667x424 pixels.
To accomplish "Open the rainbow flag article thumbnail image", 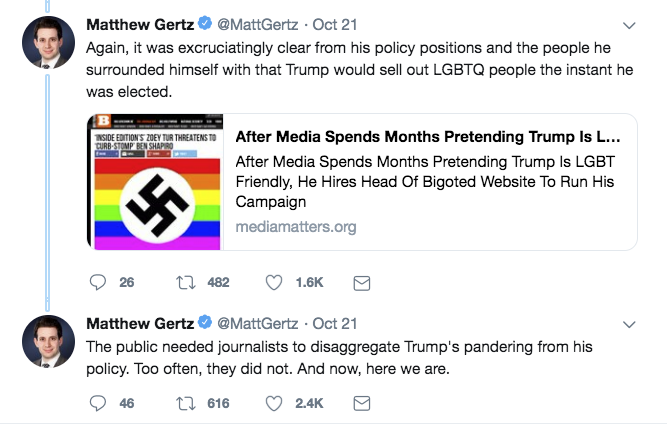I will point(156,182).
